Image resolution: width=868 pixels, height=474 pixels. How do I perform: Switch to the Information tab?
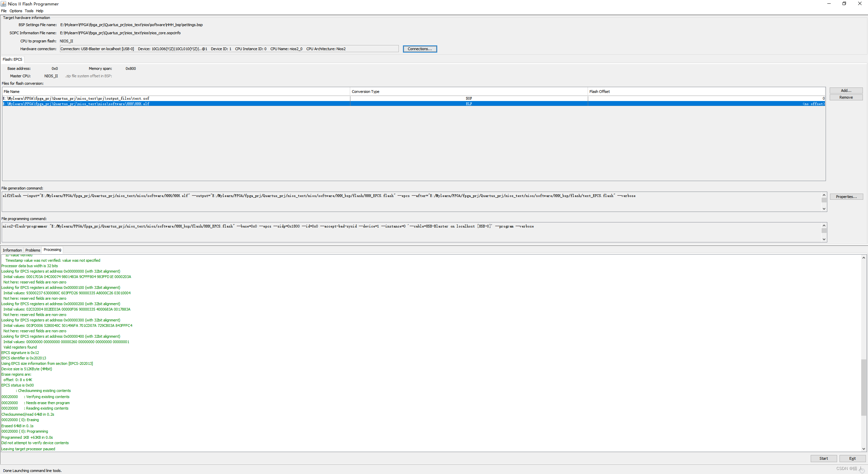click(12, 250)
